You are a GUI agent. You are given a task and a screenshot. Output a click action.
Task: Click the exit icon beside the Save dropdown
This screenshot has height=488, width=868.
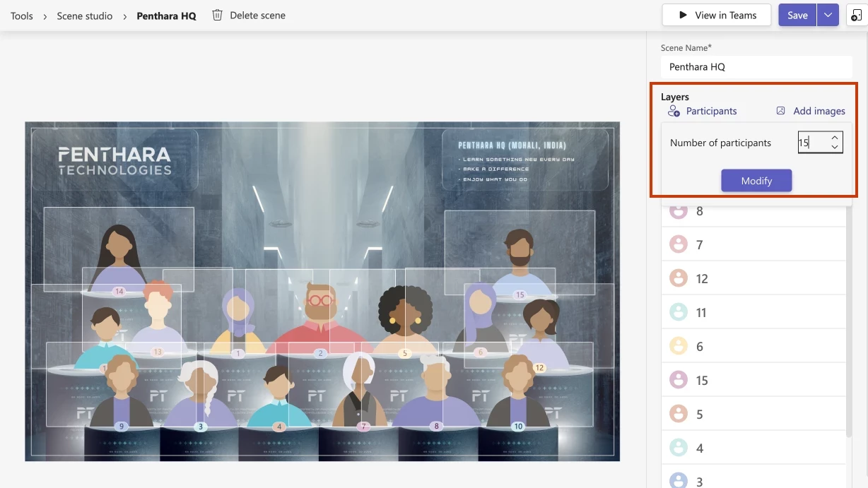tap(857, 15)
